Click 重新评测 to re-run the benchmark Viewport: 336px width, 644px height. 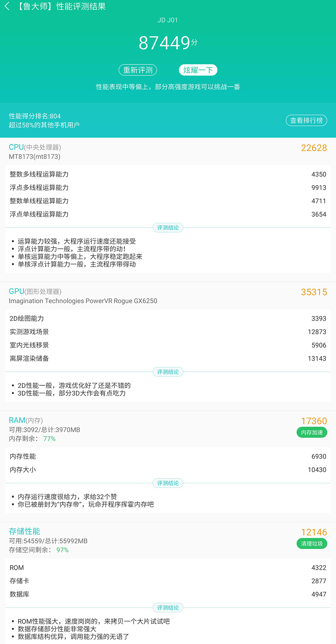pyautogui.click(x=137, y=70)
